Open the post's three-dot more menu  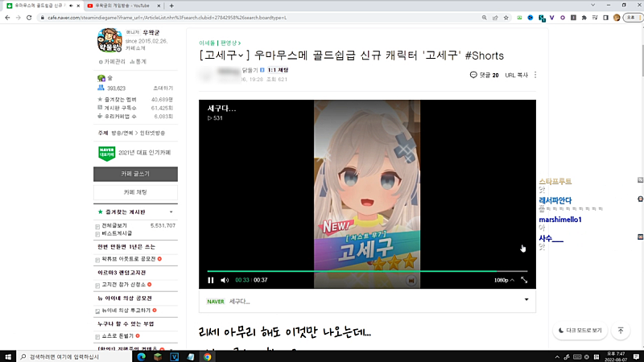pyautogui.click(x=535, y=75)
